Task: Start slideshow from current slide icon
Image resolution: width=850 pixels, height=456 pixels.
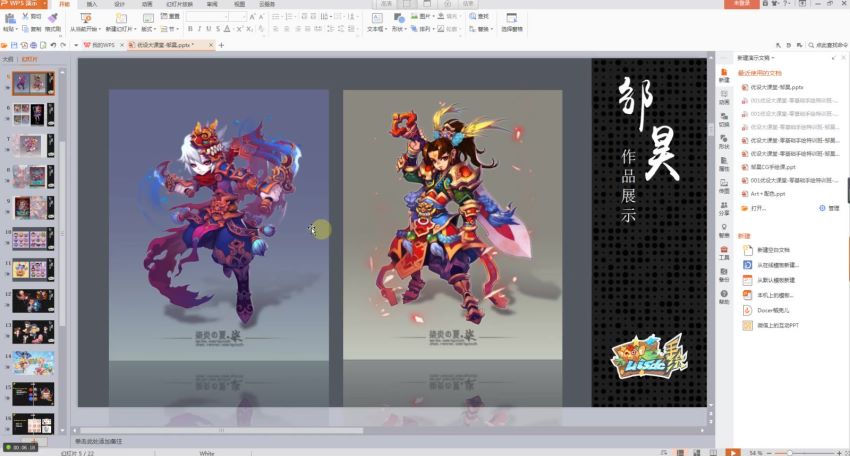Action: 85,18
